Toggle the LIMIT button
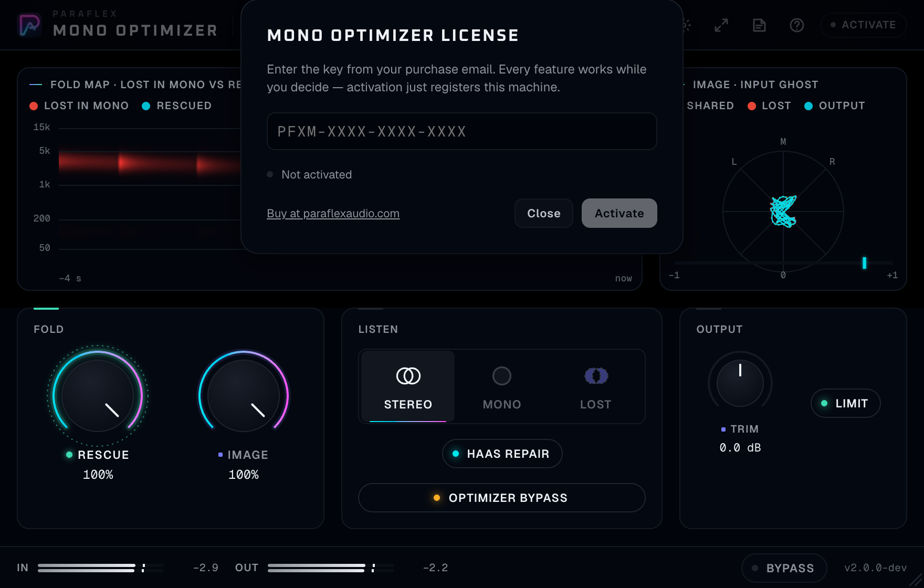The image size is (924, 588). (845, 403)
